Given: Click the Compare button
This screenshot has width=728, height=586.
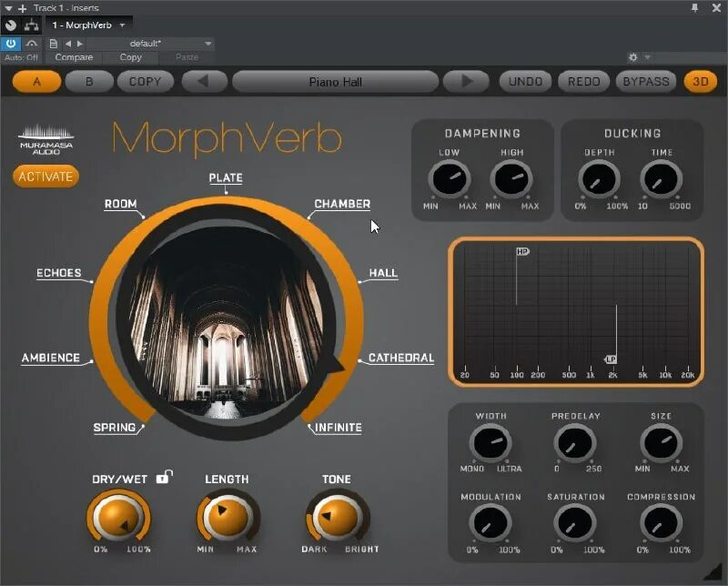Looking at the screenshot, I should tap(74, 57).
